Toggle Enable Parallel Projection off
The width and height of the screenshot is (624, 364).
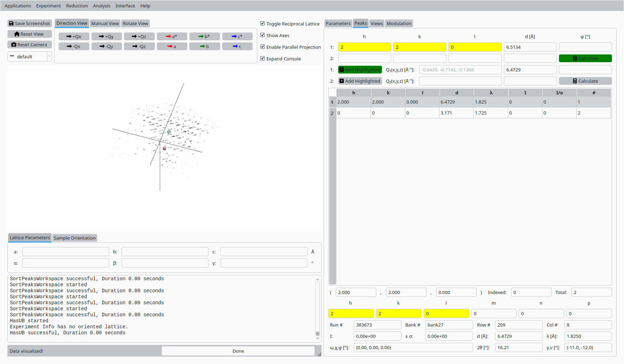point(263,47)
